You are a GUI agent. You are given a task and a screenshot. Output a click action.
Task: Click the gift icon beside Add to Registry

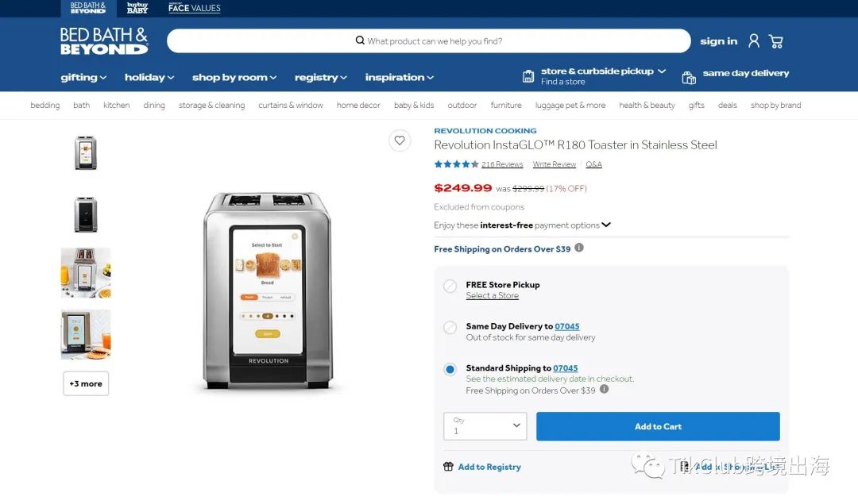point(448,466)
